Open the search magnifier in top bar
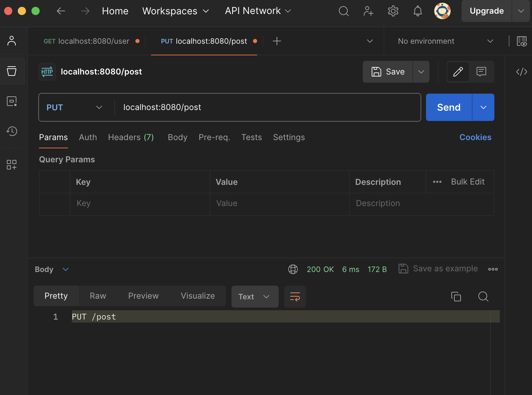Image resolution: width=532 pixels, height=395 pixels. (x=344, y=11)
